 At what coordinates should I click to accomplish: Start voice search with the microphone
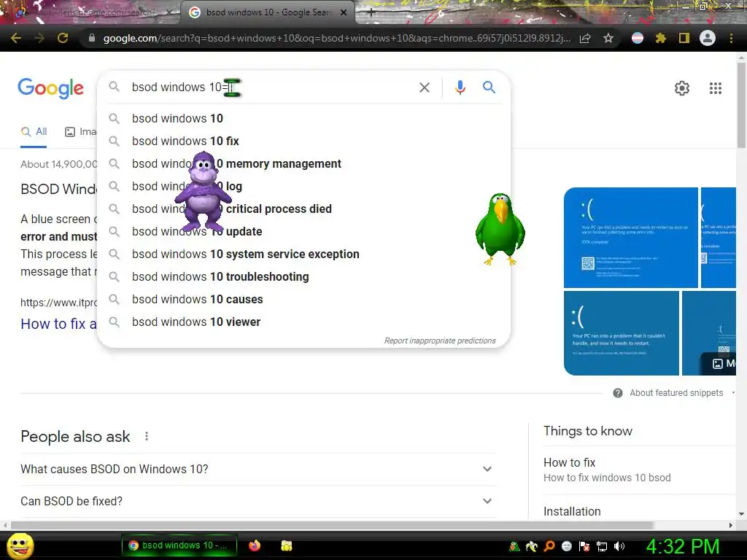click(x=460, y=87)
